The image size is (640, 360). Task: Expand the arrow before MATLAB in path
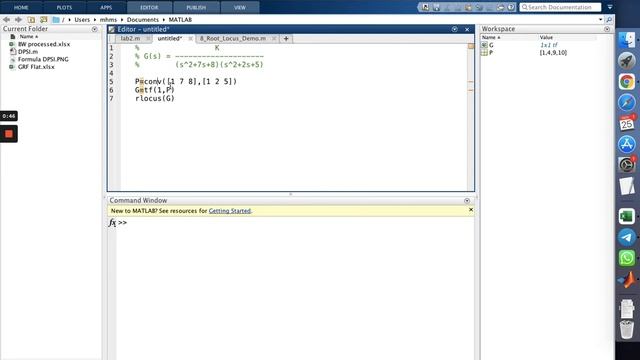pyautogui.click(x=164, y=20)
